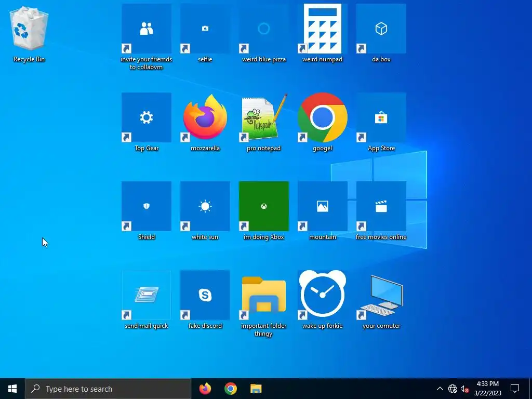The width and height of the screenshot is (532, 399).
Task: Select the 'weird numpad' calculator icon
Action: (x=322, y=33)
